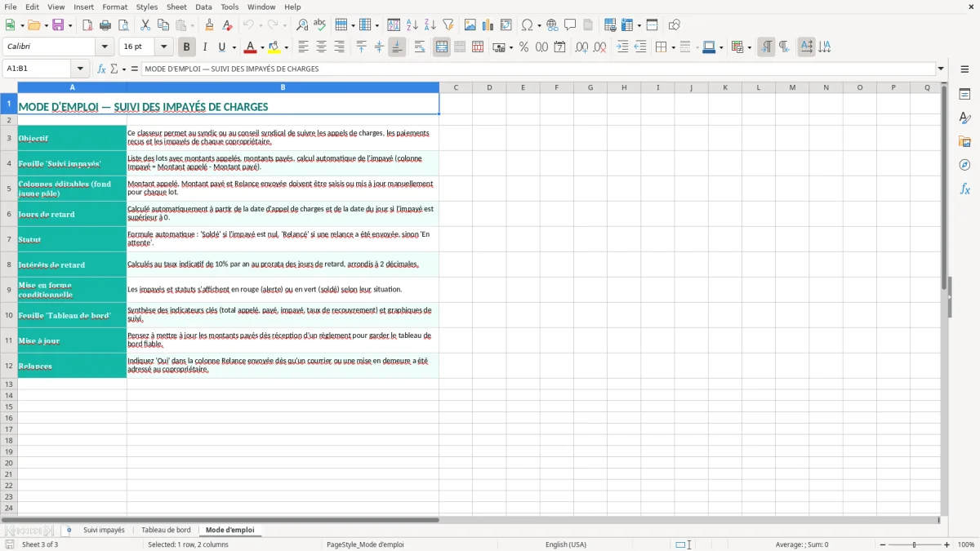Sort ascending A to Z

(x=412, y=25)
